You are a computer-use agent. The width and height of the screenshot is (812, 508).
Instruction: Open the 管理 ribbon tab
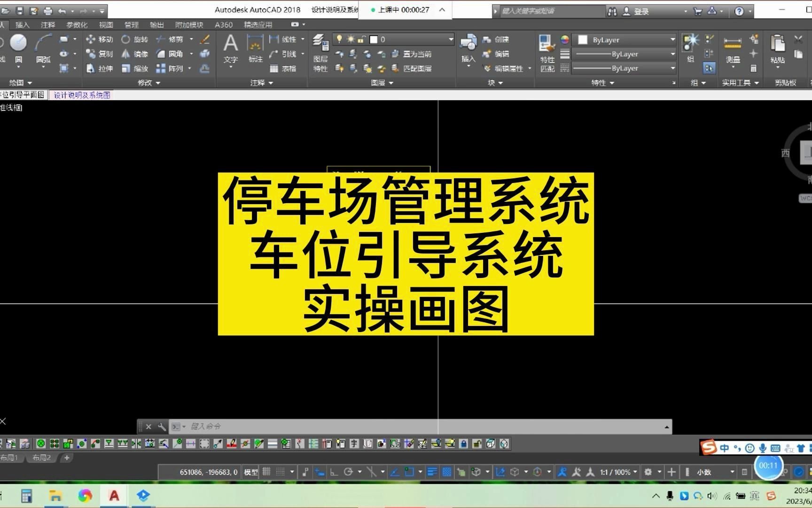[x=132, y=25]
